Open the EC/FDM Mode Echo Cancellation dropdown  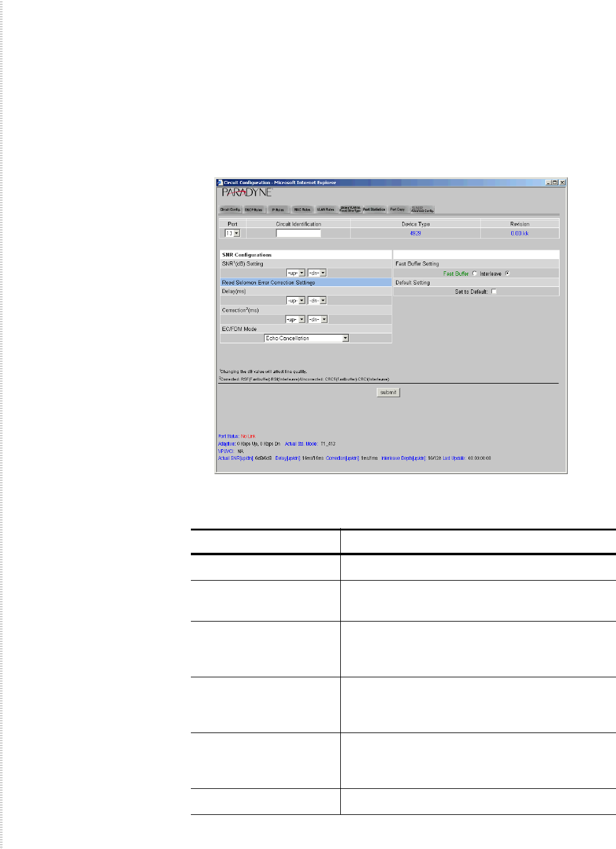307,338
